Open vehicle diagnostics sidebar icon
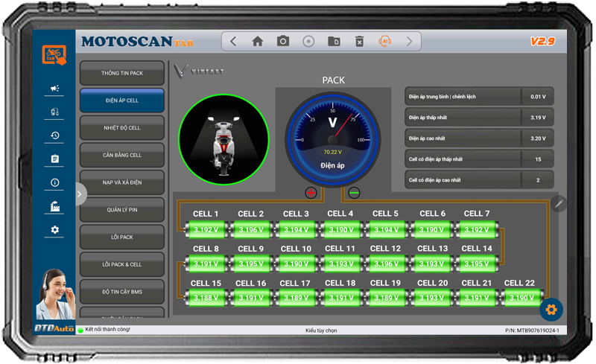 tap(54, 112)
